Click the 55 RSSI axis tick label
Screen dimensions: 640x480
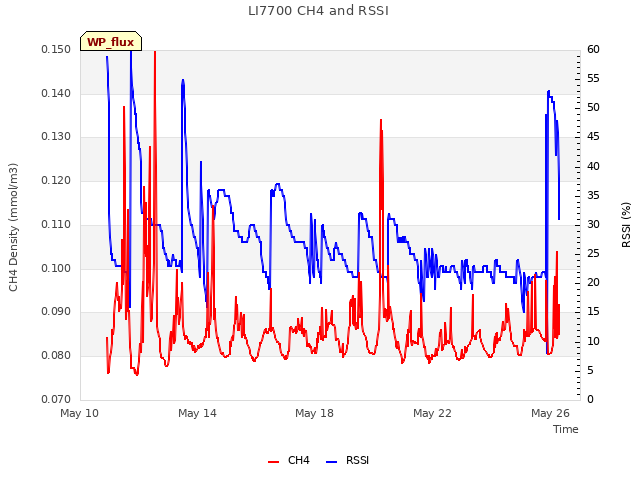point(593,79)
